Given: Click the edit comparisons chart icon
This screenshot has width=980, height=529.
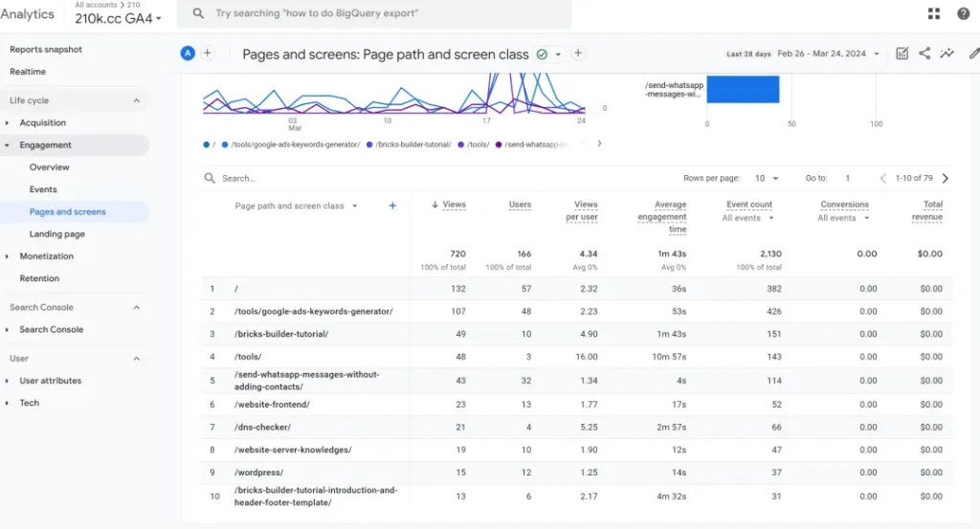Looking at the screenshot, I should (x=902, y=54).
